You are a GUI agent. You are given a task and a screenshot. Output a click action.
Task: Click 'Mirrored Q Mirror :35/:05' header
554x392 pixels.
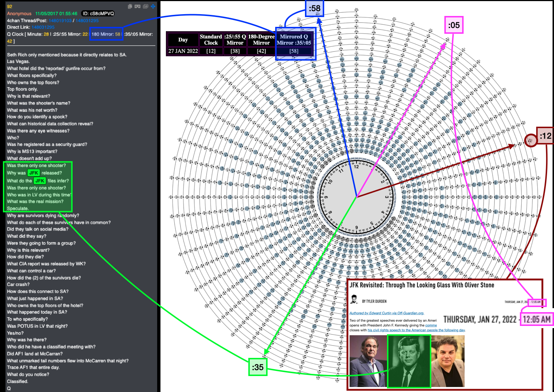(294, 40)
